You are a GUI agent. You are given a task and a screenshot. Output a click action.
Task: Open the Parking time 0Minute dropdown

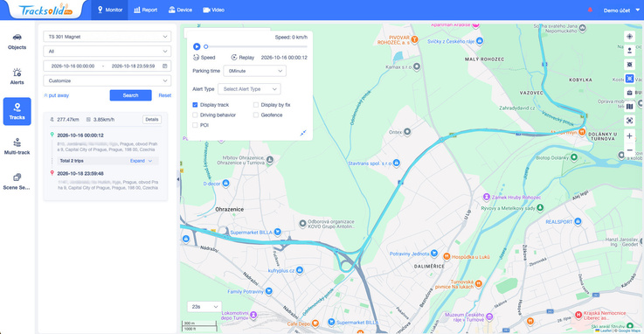tap(254, 71)
